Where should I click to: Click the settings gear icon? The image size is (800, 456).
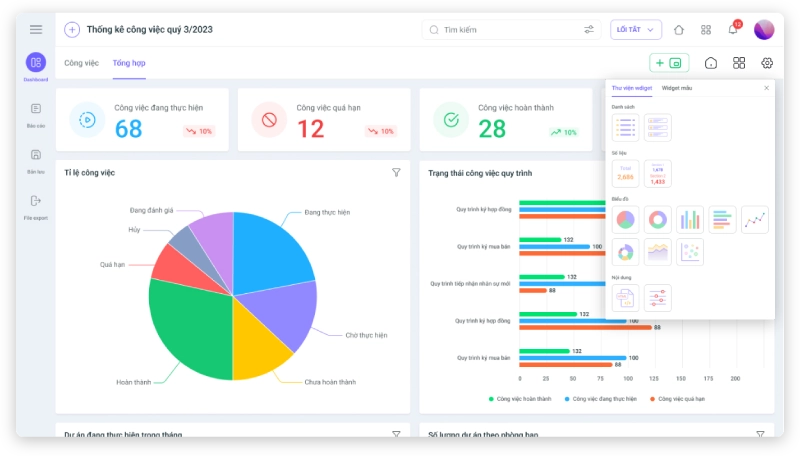click(767, 63)
